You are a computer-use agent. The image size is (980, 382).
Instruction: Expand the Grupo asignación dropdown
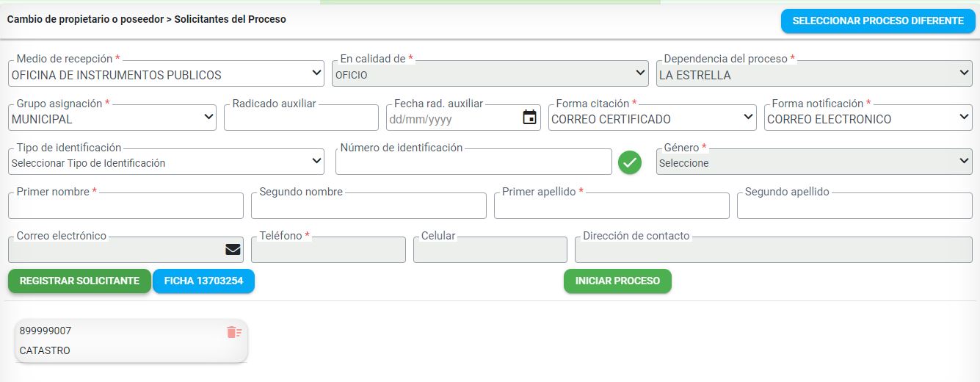112,118
